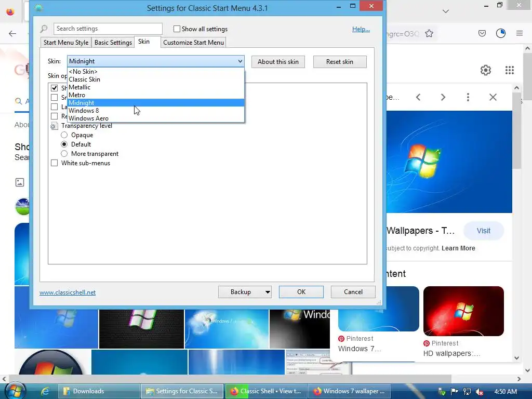
Task: Click the Firefox back arrow
Action: point(12,33)
